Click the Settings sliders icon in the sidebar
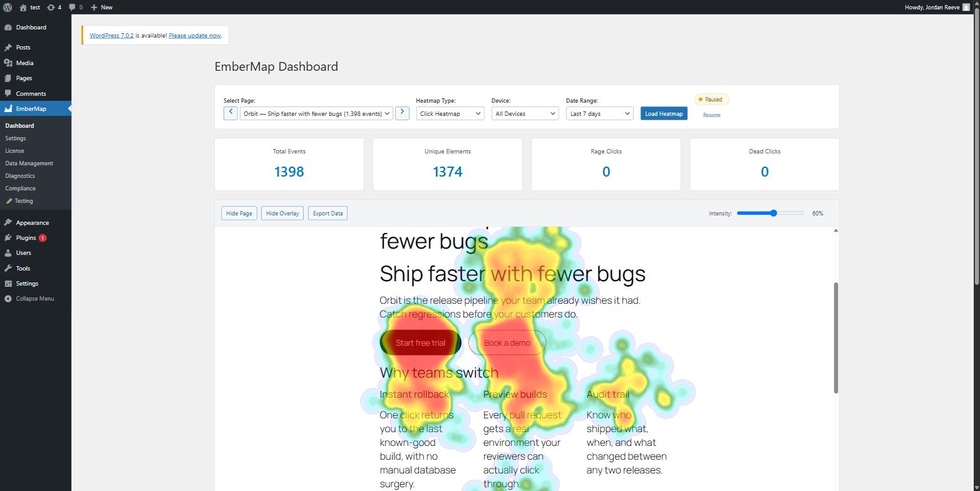Screen dimensions: 980x491 click(8, 284)
